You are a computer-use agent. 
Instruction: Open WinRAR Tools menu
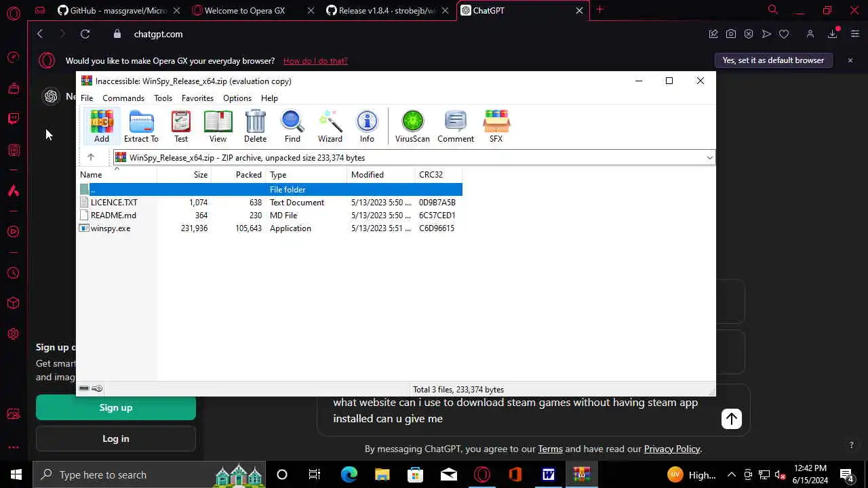(x=163, y=98)
